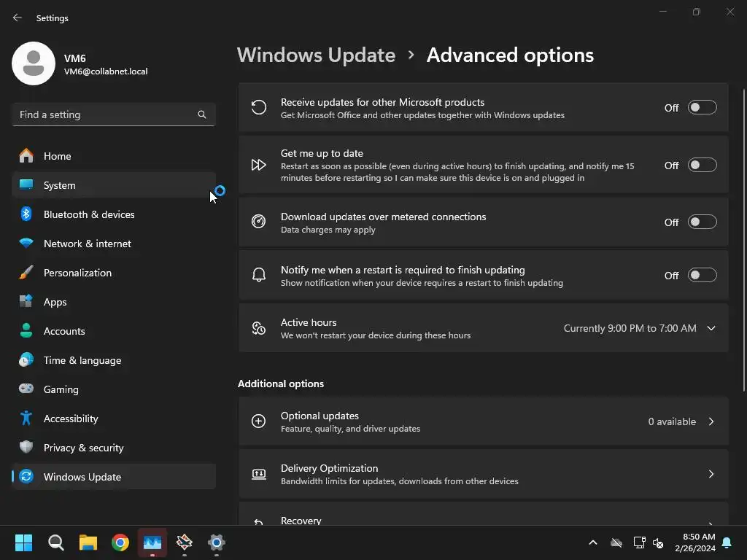Click the "0 available" text
This screenshot has width=747, height=560.
coord(672,421)
